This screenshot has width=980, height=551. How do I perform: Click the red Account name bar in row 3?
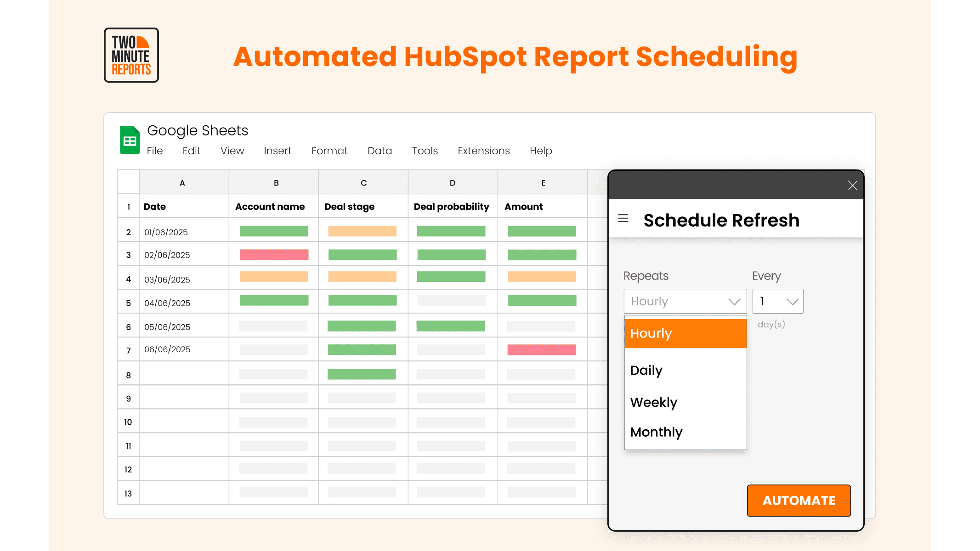[x=274, y=255]
